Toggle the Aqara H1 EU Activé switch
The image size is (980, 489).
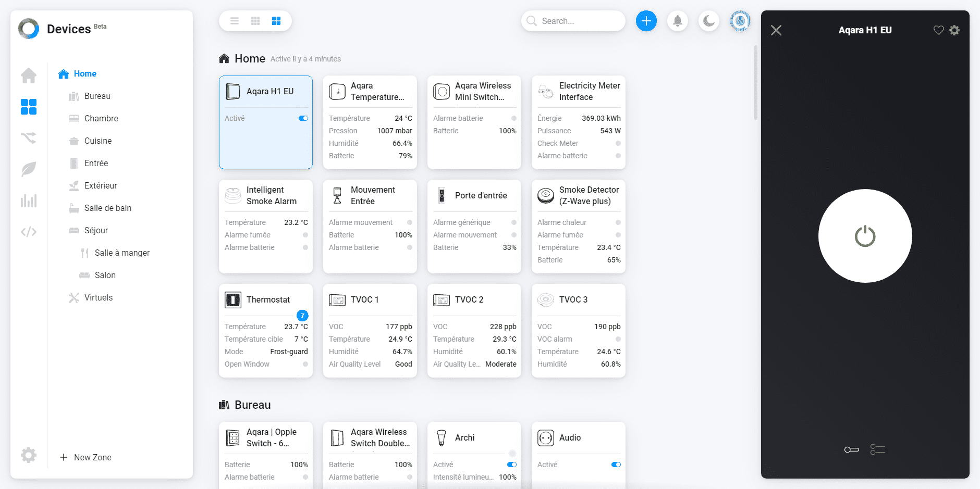[x=303, y=118]
